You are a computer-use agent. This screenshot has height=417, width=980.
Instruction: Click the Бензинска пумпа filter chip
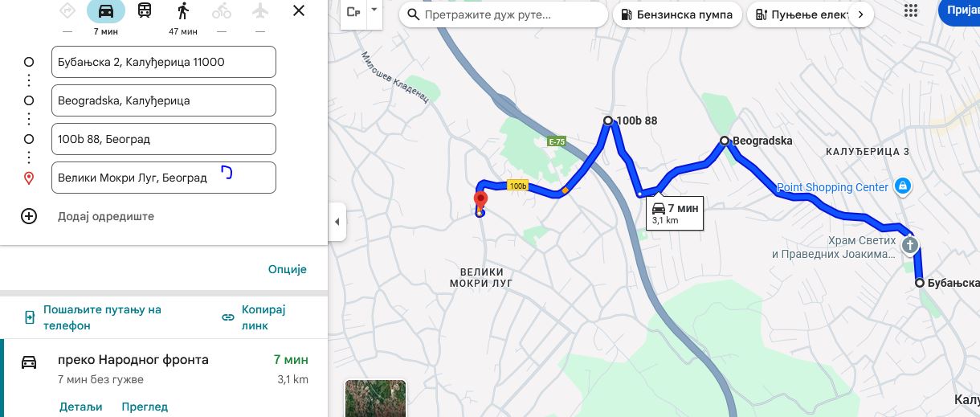point(676,14)
